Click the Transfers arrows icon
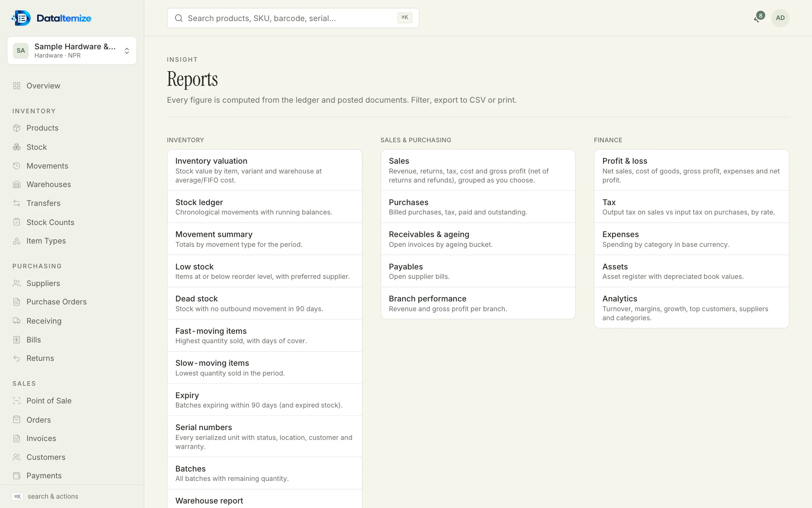The width and height of the screenshot is (812, 508). (17, 203)
